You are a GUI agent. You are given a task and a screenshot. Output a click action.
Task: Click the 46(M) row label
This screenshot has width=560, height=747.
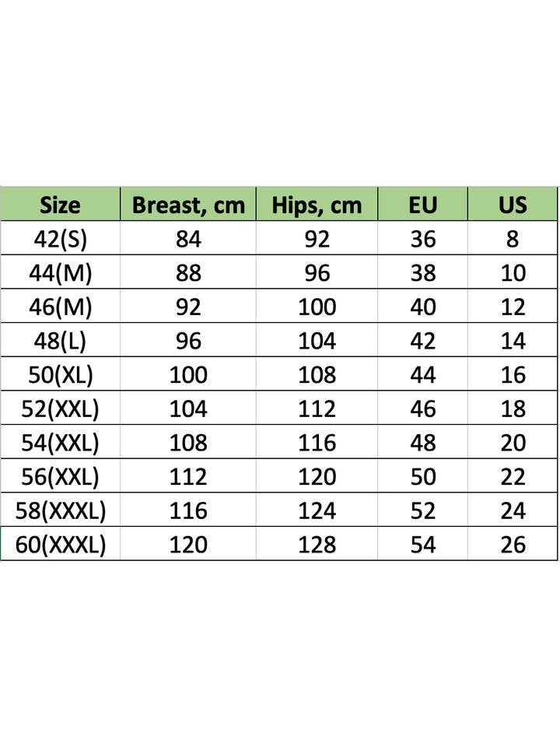point(61,307)
